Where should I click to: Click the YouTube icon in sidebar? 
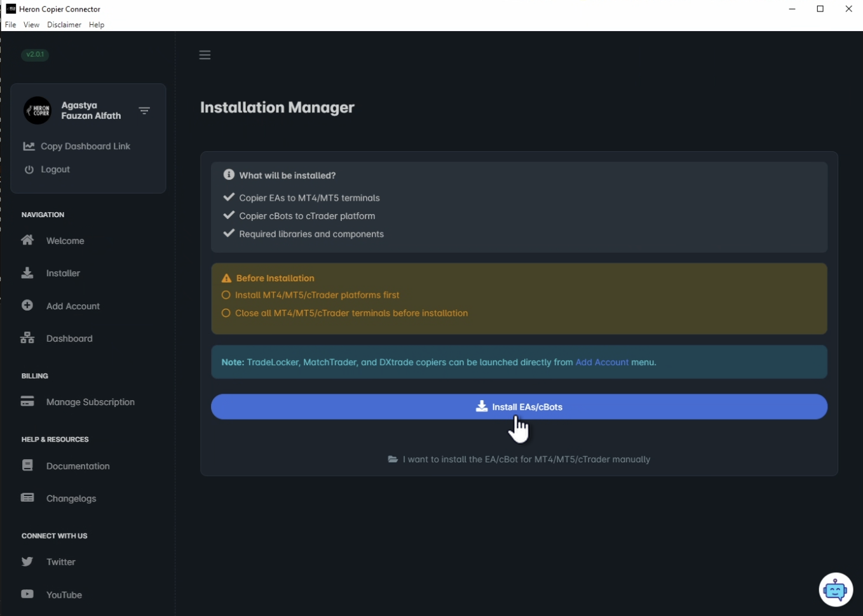[27, 594]
